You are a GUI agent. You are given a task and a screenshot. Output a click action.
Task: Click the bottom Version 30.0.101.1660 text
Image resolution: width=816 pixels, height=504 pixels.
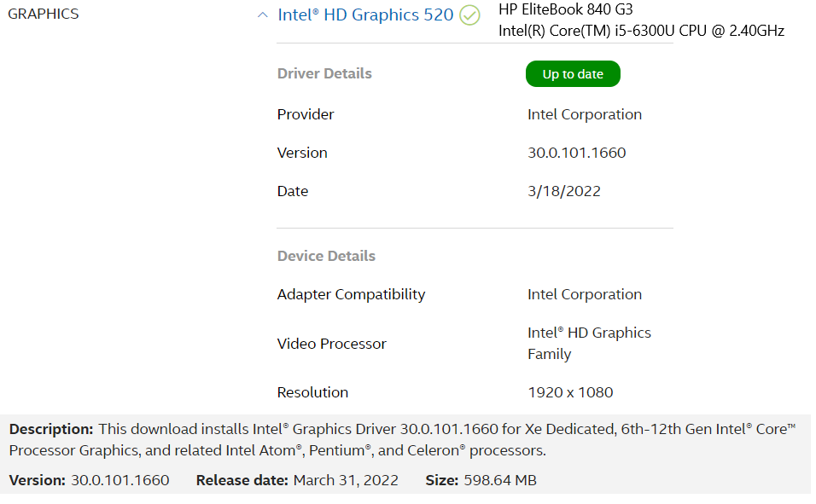89,480
